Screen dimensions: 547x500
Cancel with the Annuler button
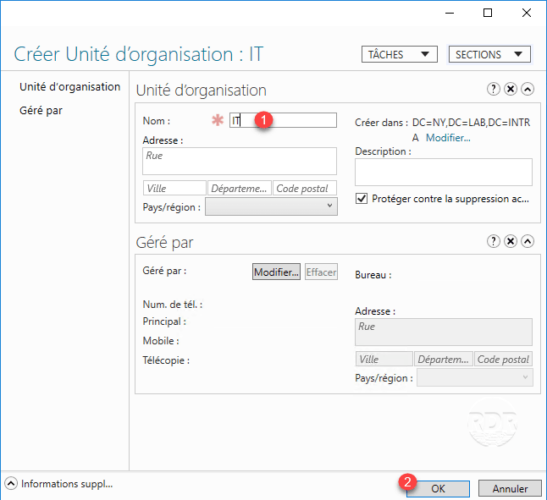point(510,488)
